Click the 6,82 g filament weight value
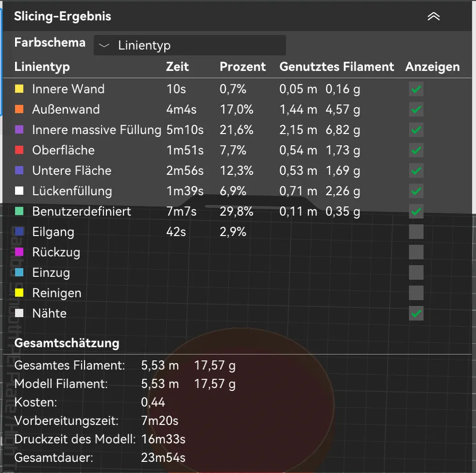476x473 pixels. pos(343,130)
